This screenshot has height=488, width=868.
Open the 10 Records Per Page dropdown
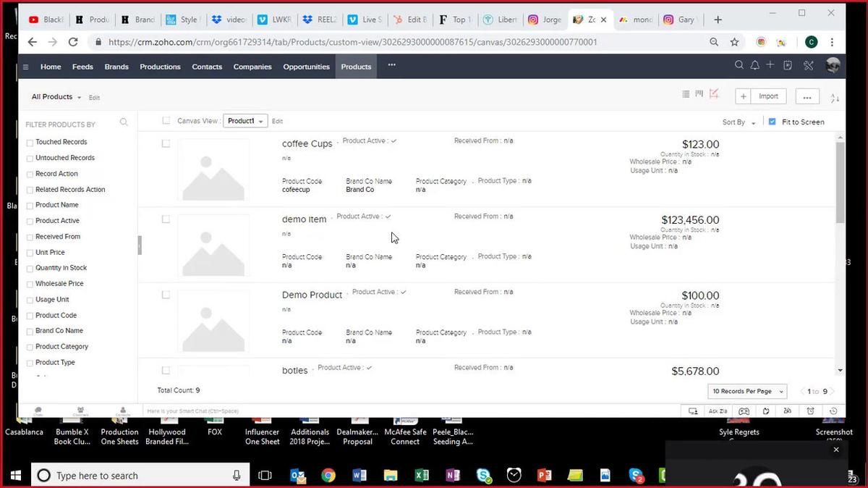click(747, 391)
